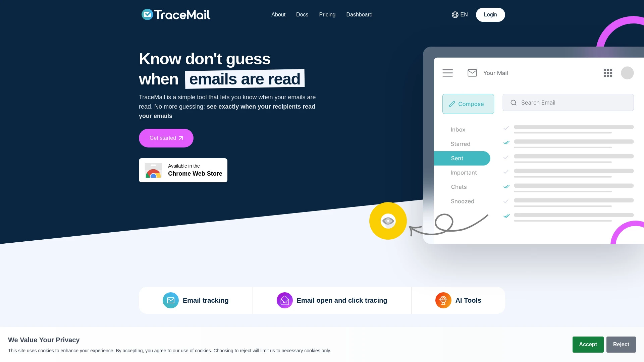Open the user profile avatar dropdown
Viewport: 644px width, 362px height.
(627, 73)
